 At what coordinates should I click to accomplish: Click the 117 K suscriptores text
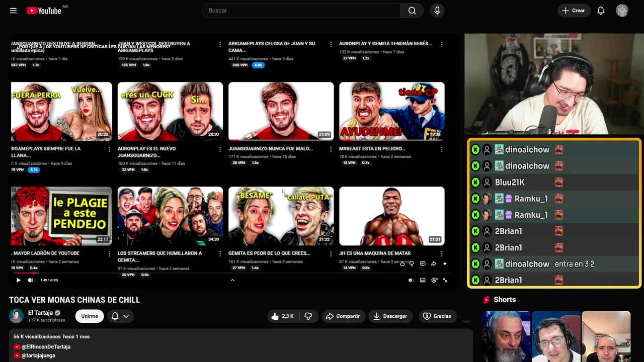pyautogui.click(x=47, y=320)
